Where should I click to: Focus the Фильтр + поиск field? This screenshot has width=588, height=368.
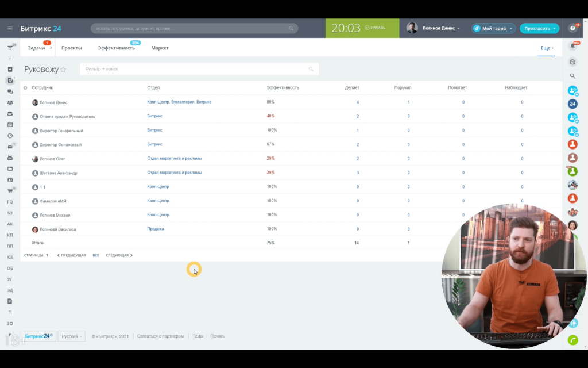click(x=199, y=69)
